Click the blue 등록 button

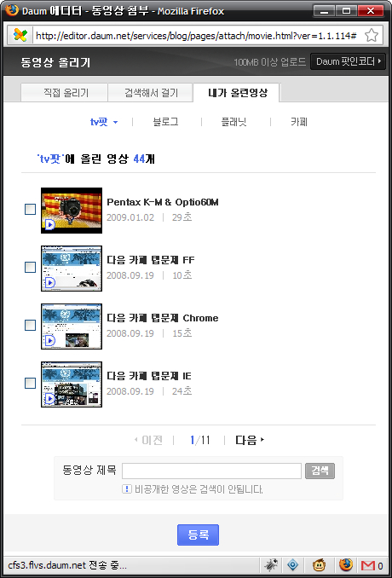(199, 535)
